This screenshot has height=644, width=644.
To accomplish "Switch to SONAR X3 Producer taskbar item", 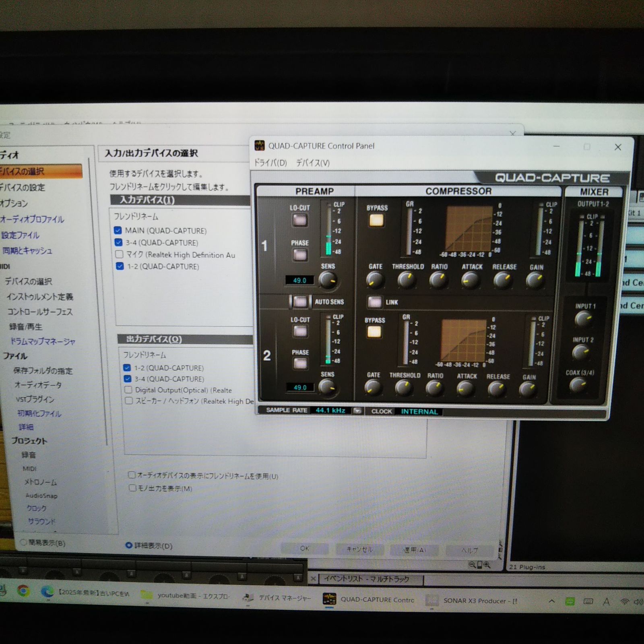I will 472,601.
